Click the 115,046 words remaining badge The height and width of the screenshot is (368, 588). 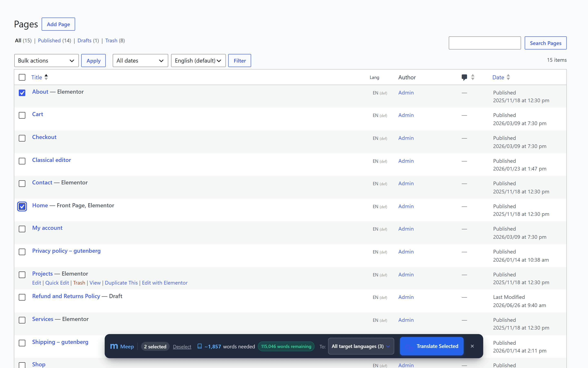(x=286, y=346)
